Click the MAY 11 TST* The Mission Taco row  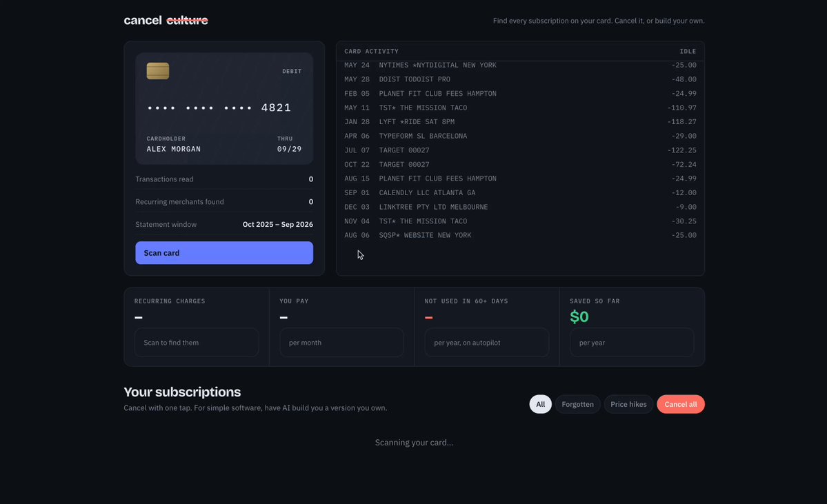click(x=520, y=108)
